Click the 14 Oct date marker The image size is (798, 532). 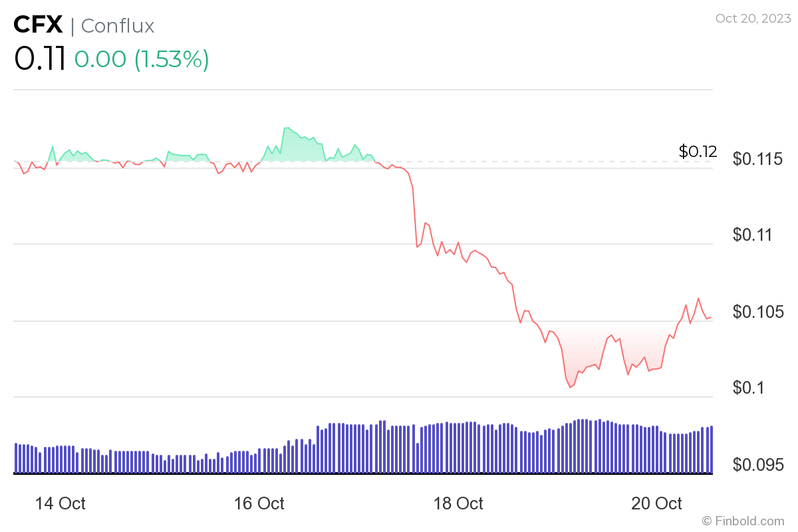[x=60, y=503]
